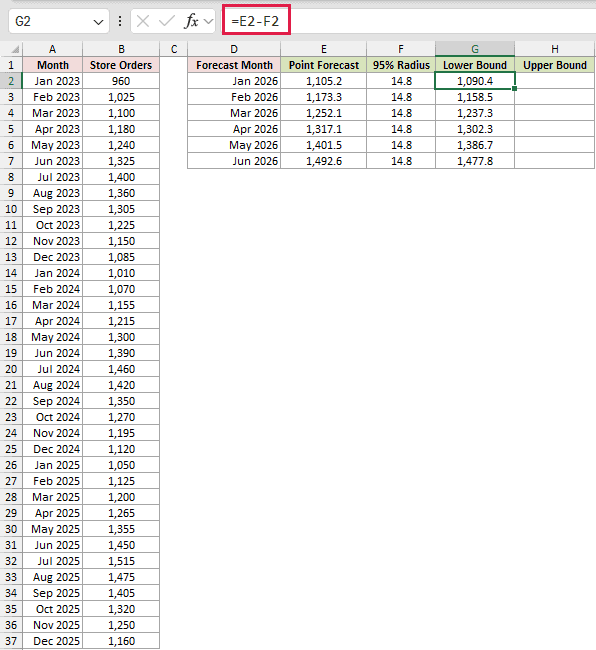Select cell containing Jul 2023
Image resolution: width=596 pixels, height=650 pixels.
(x=53, y=177)
